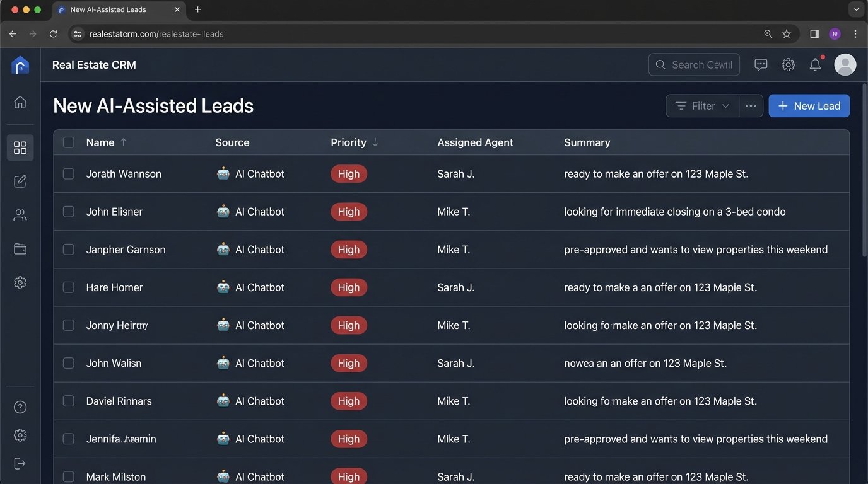Expand the Filter dropdown
Screen dimensions: 868x484
(701, 105)
